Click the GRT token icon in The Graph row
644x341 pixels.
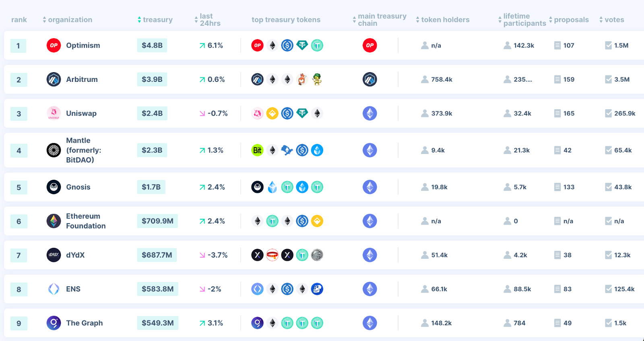(x=257, y=323)
